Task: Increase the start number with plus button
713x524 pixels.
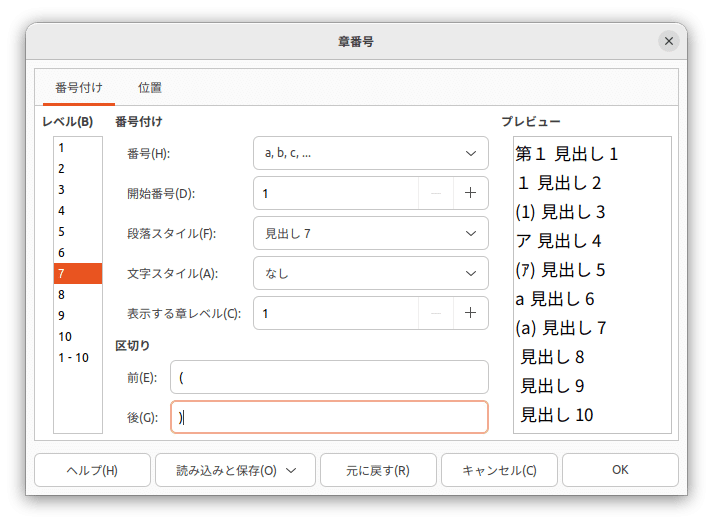Action: (x=470, y=193)
